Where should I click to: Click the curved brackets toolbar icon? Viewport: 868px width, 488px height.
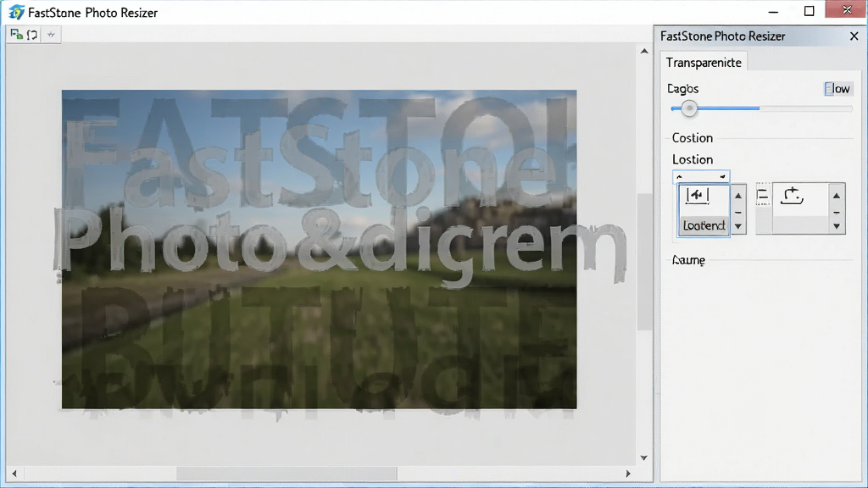point(33,34)
